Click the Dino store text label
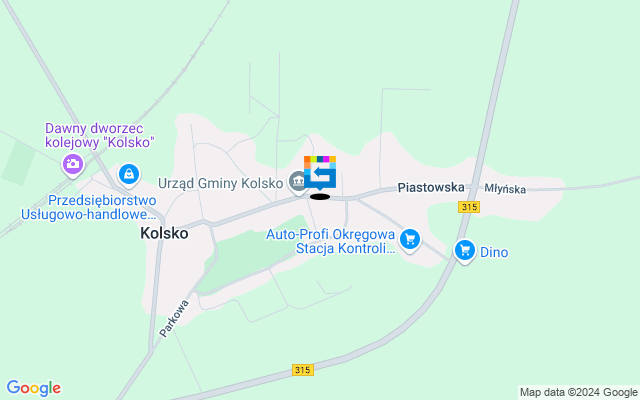Viewport: 640px width, 400px height. [494, 252]
